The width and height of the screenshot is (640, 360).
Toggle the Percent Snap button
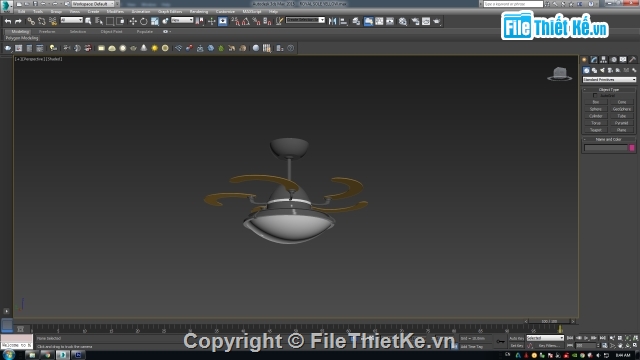tap(256, 21)
